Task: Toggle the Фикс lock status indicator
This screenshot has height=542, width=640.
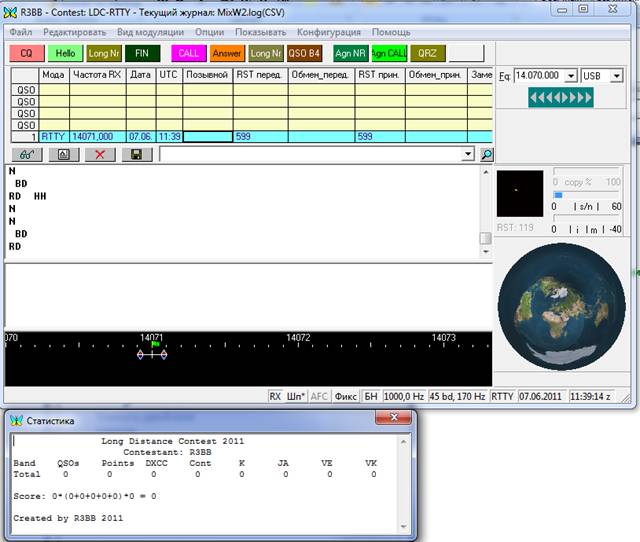Action: (x=345, y=396)
